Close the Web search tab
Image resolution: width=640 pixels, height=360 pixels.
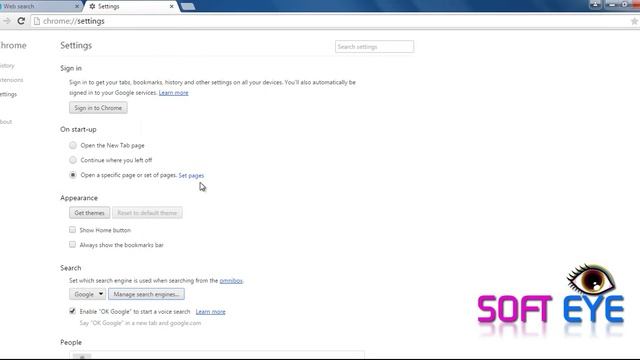tap(77, 7)
